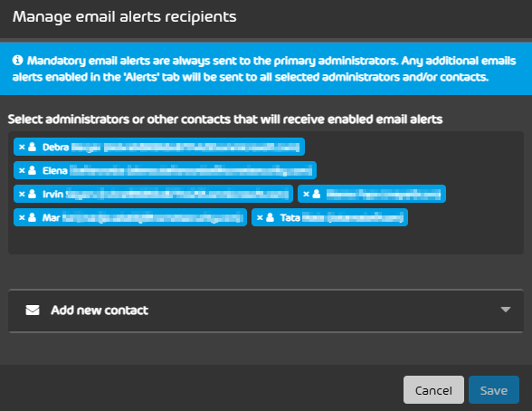Select the Mar recipient tag
This screenshot has height=411, width=532.
130,217
